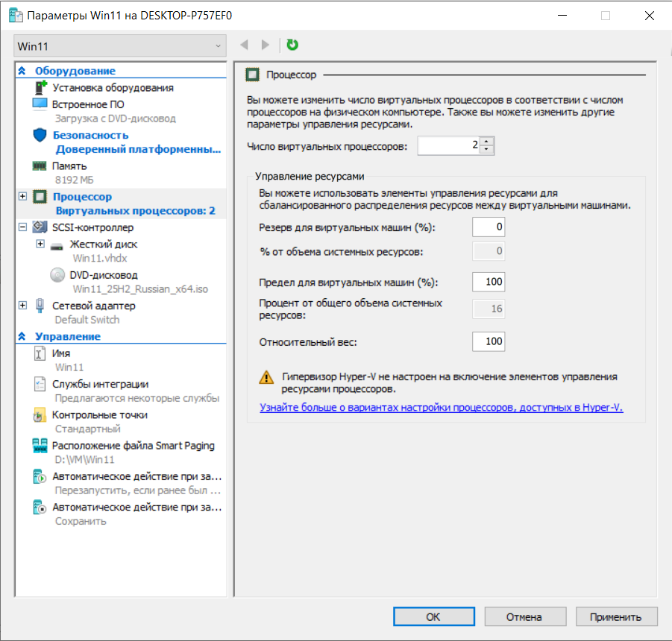Click the Name (Имя) icon
This screenshot has height=641, width=672.
(40, 353)
